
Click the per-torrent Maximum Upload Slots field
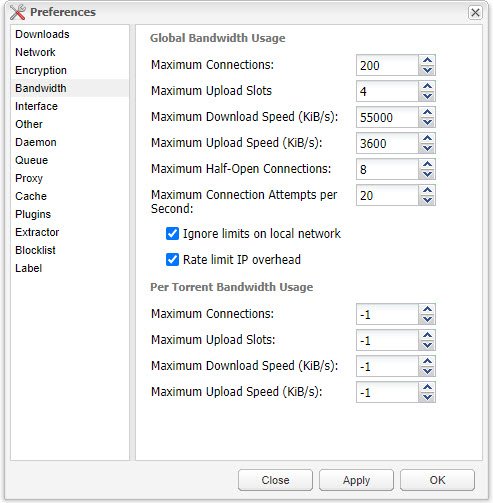387,340
